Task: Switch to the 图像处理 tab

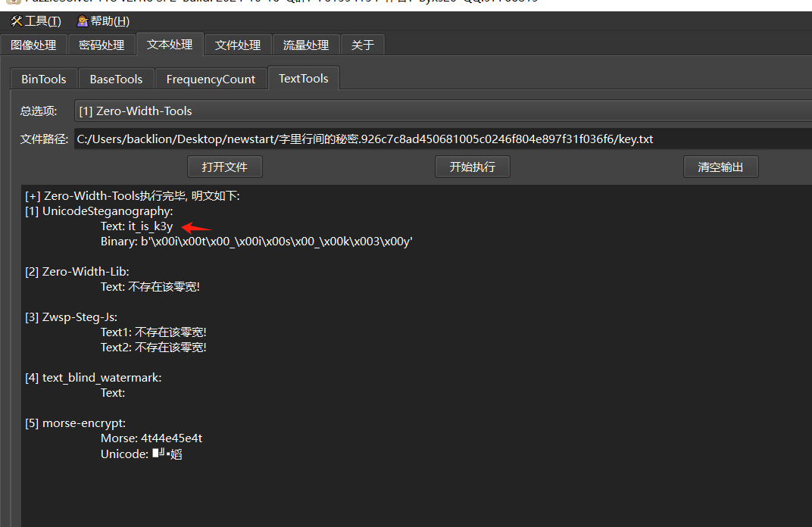Action: pos(34,45)
